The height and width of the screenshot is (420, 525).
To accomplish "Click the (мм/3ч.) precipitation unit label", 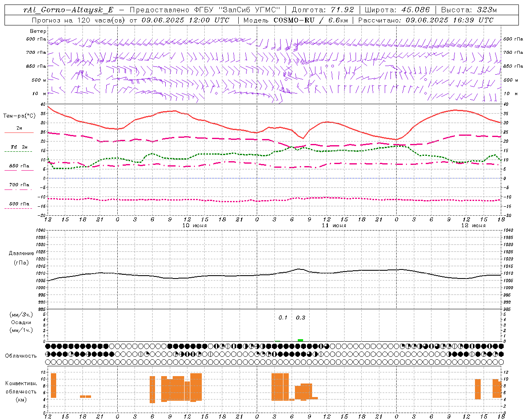I will 21,315.
